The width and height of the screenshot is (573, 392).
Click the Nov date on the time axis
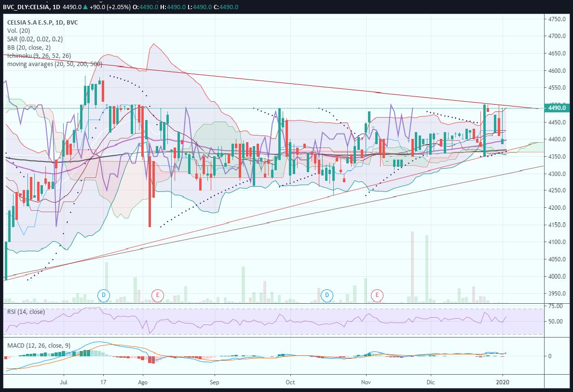coord(366,382)
